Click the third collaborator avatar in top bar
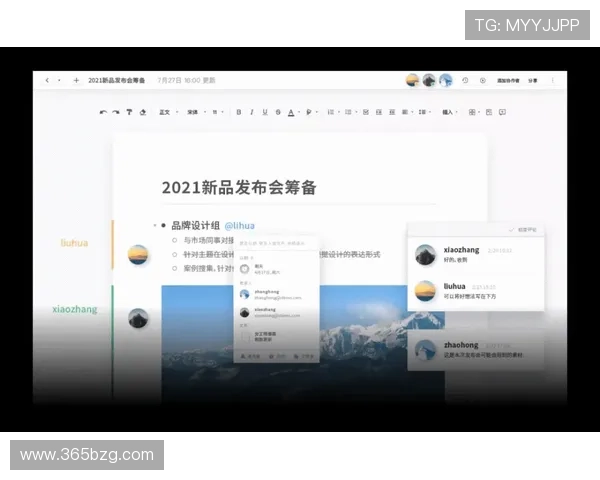The height and width of the screenshot is (480, 600). pos(445,80)
